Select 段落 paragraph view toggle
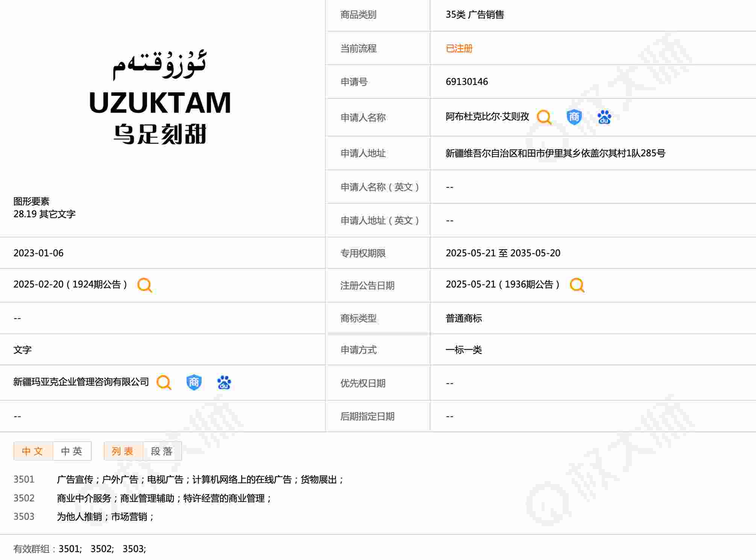Screen dimensions: 756x560 [162, 451]
